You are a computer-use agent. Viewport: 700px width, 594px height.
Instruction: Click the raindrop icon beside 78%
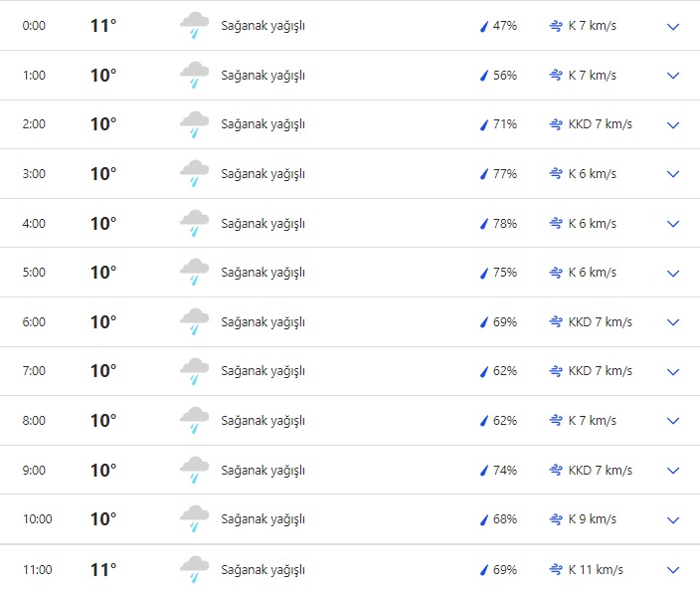point(485,224)
